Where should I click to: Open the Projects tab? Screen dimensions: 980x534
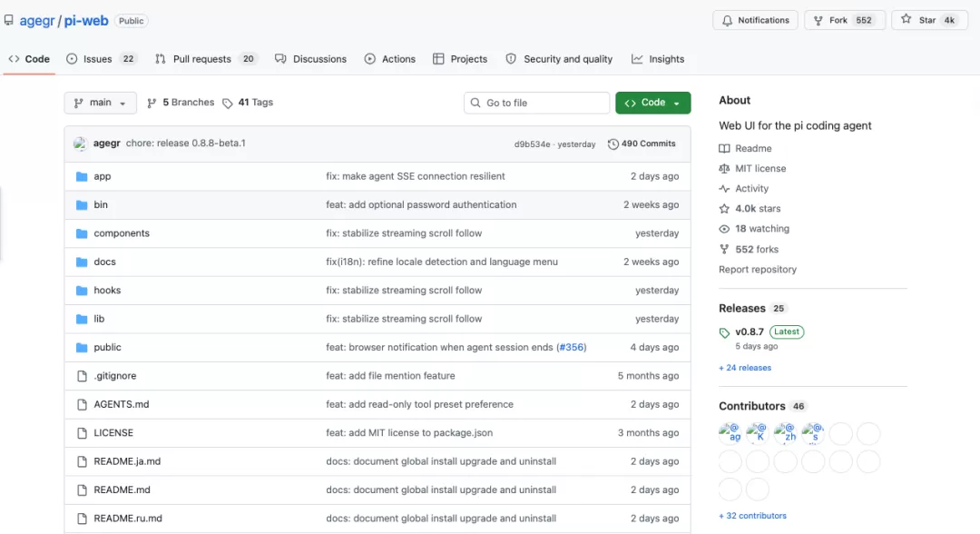pos(460,59)
